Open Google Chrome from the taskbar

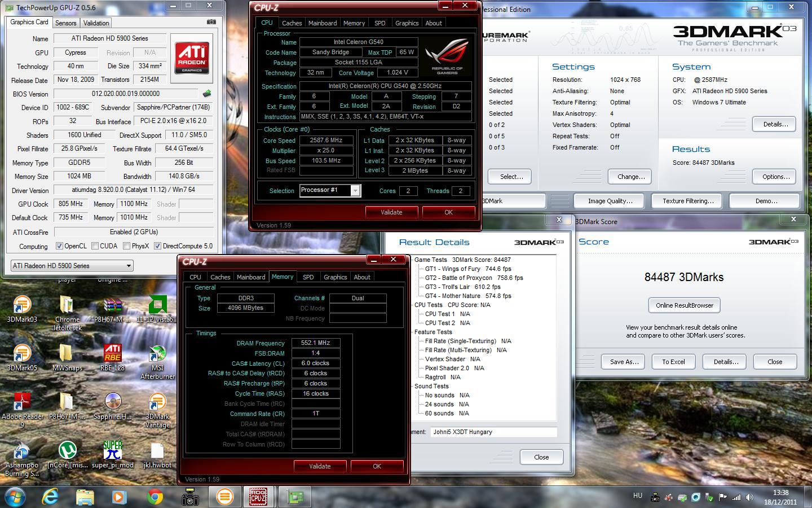click(155, 497)
